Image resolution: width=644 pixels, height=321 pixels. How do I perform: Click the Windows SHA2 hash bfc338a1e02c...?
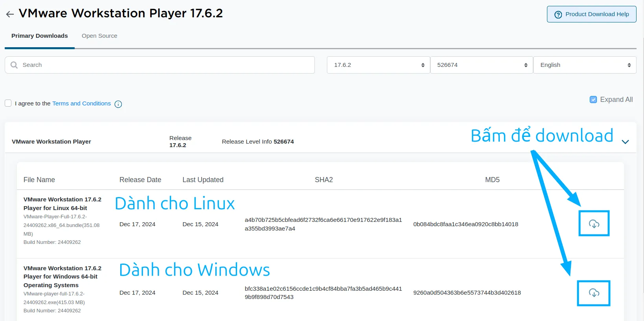(x=323, y=293)
